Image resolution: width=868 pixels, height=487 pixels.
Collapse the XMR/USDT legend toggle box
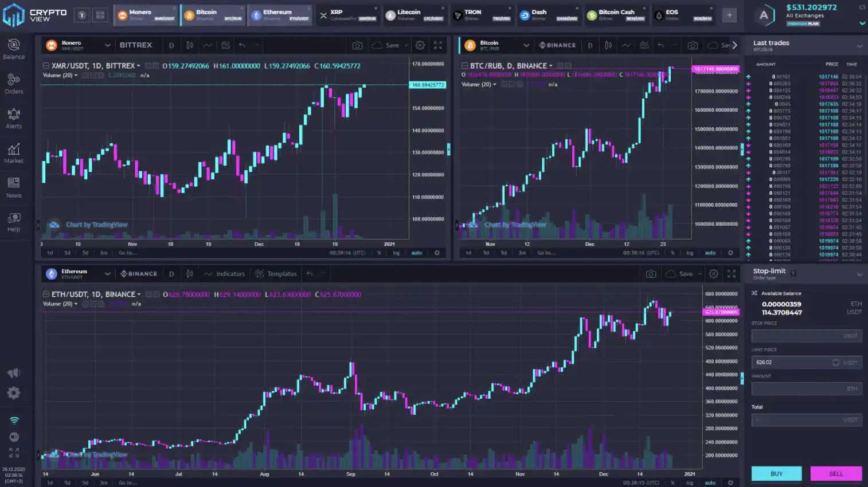tap(46, 66)
